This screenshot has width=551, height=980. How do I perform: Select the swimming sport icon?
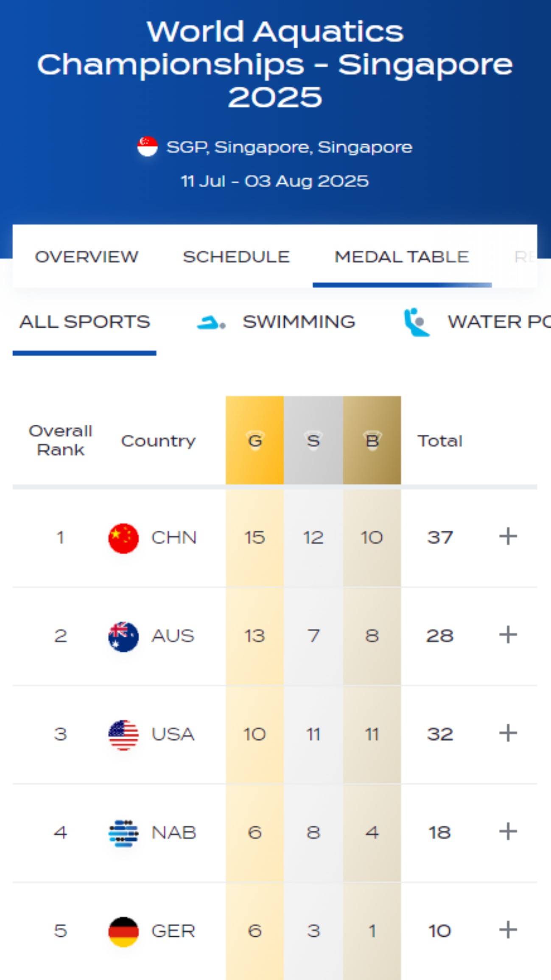tap(211, 322)
